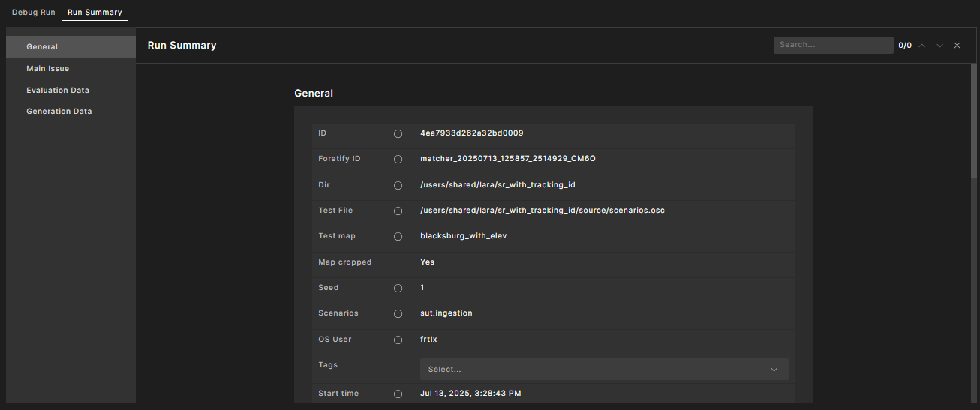Close the search bar with X

point(957,46)
